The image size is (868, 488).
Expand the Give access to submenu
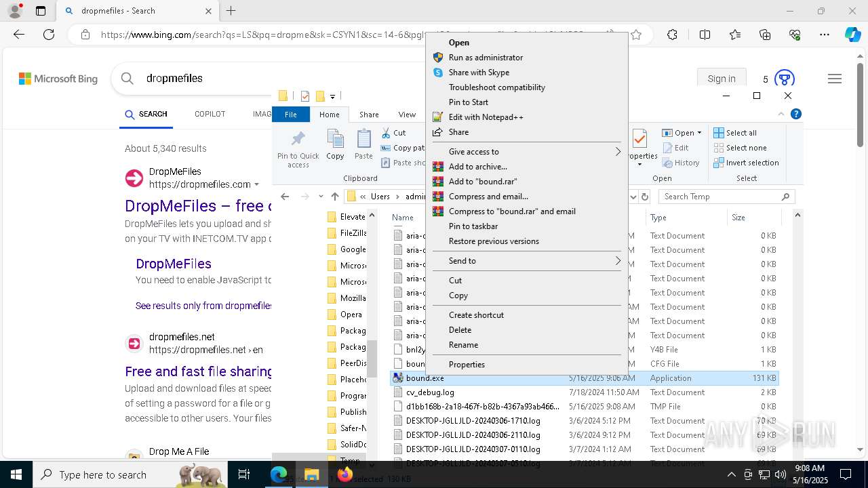pos(527,152)
